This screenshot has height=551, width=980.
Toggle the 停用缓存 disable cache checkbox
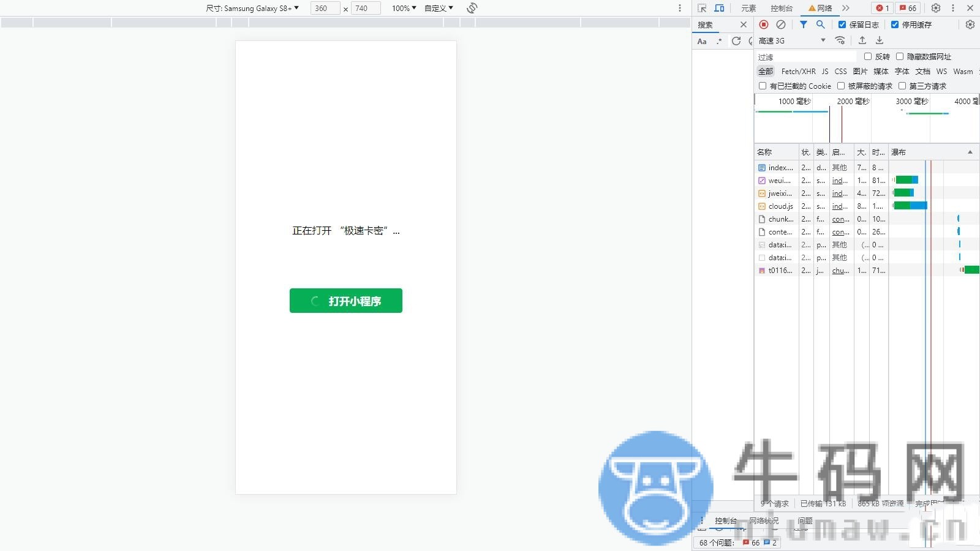(x=895, y=24)
